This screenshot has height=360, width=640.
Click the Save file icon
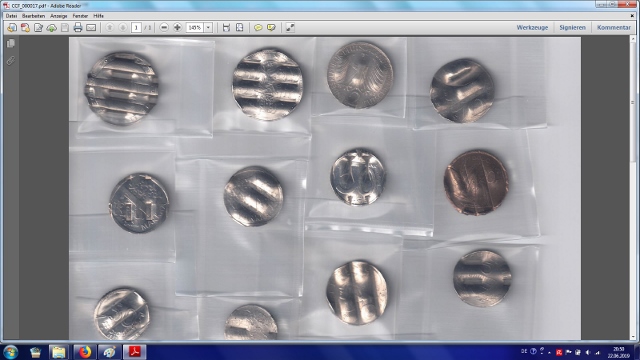coord(64,28)
